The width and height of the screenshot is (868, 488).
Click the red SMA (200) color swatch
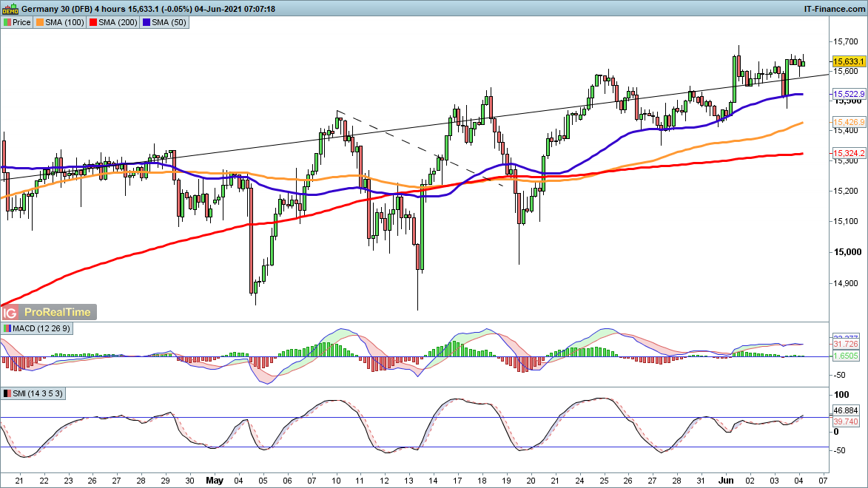click(92, 22)
